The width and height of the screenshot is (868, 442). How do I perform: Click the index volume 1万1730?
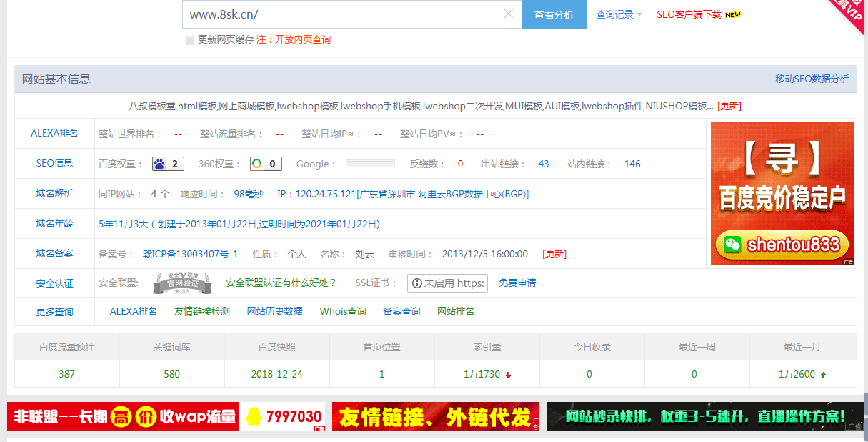(482, 374)
